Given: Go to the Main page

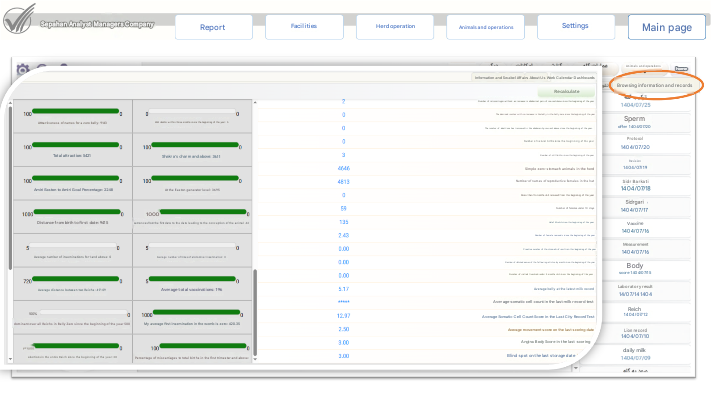Looking at the screenshot, I should click(x=667, y=27).
